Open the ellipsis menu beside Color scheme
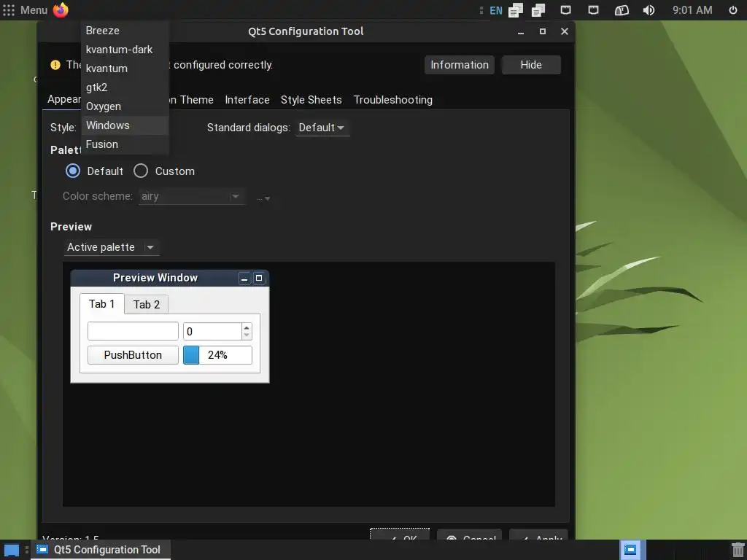 pos(263,198)
